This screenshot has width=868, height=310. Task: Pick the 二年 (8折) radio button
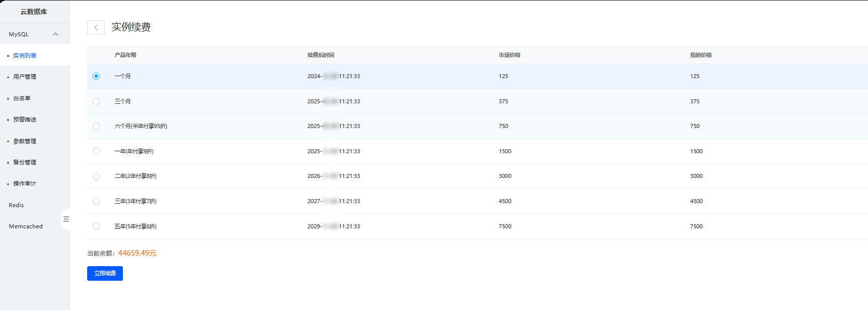[x=96, y=176]
